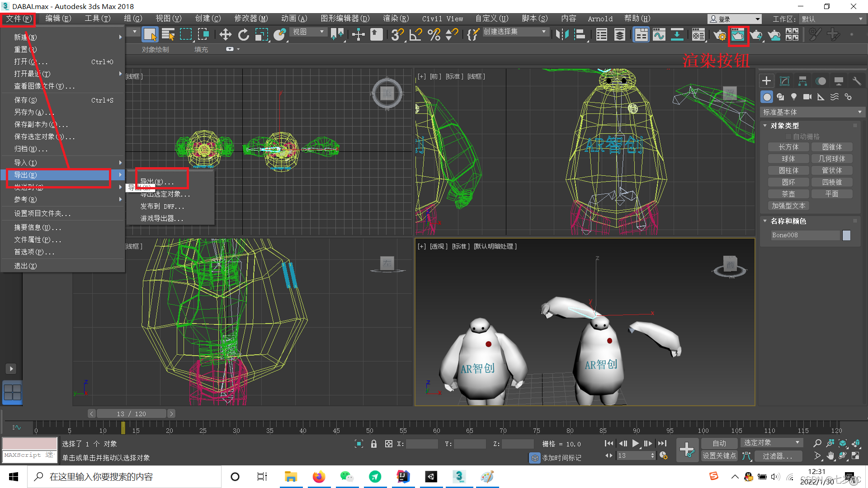Click the highlighted Render Frame Window button
Viewport: 868px width, 488px height.
(x=738, y=35)
